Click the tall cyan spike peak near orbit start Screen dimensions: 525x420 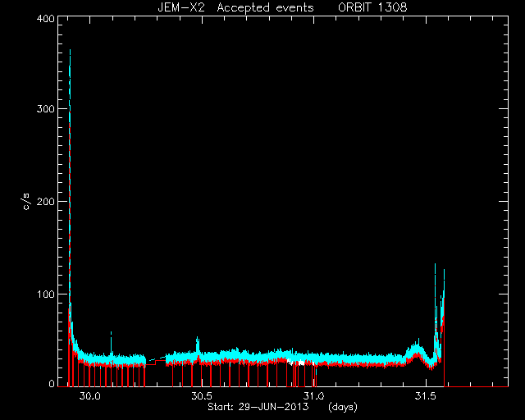(70, 50)
